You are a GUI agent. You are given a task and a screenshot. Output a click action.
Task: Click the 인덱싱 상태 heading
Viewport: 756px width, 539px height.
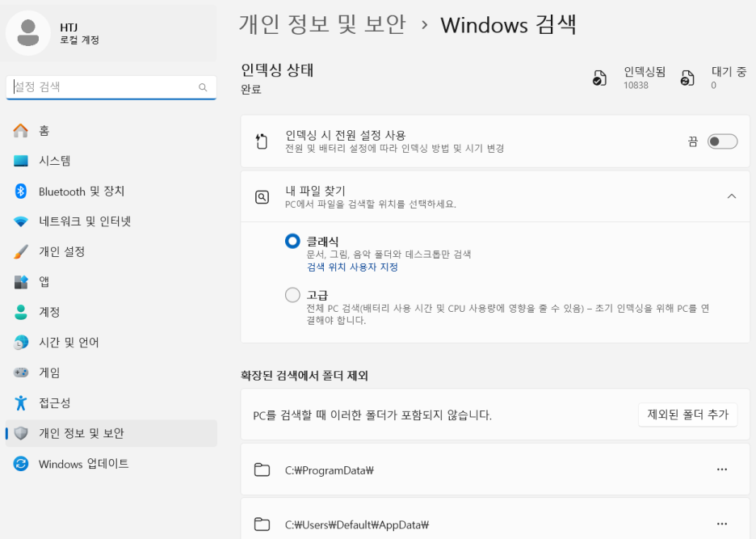tap(277, 70)
